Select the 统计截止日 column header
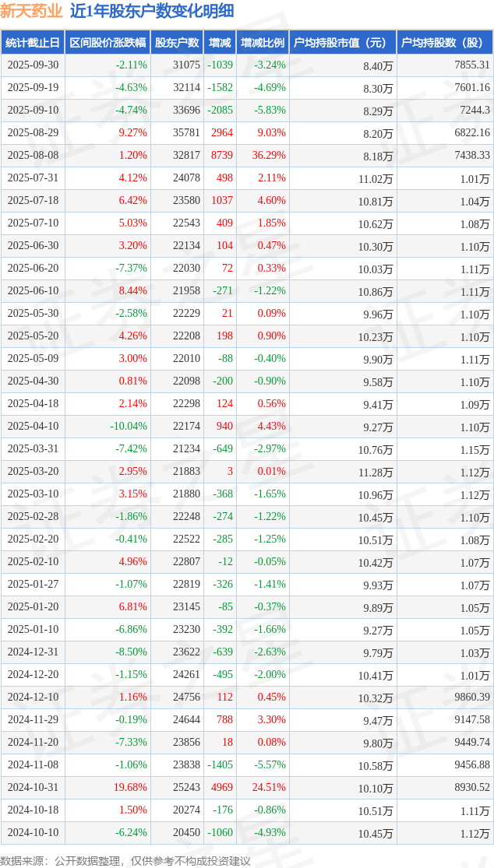Image resolution: width=494 pixels, height=868 pixels. tap(32, 43)
